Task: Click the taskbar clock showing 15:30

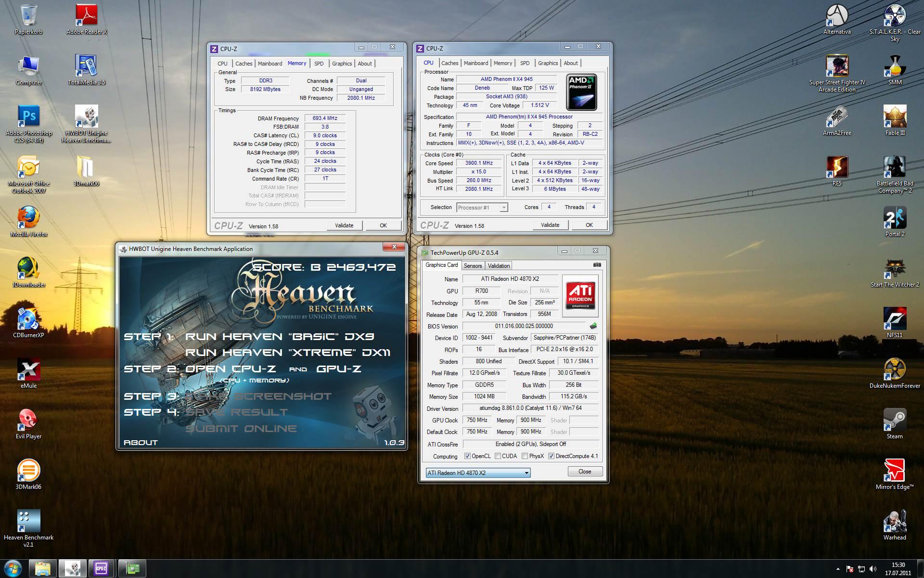Action: pos(898,569)
